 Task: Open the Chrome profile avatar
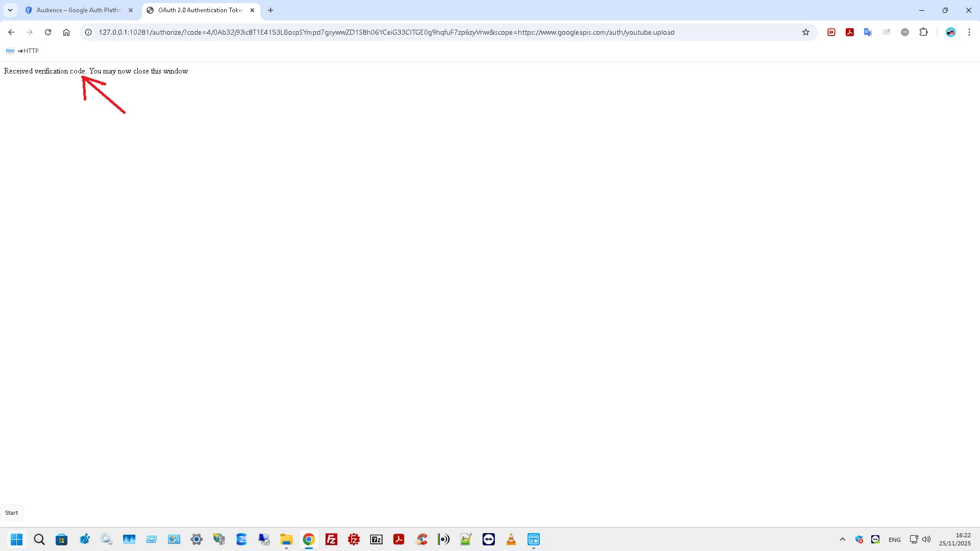[950, 32]
